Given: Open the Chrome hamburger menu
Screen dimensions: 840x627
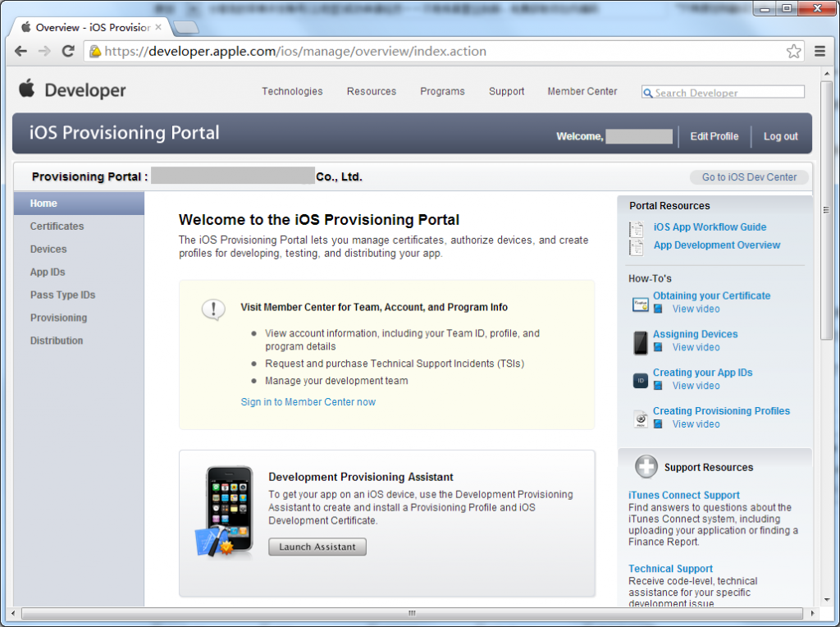Looking at the screenshot, I should (819, 52).
